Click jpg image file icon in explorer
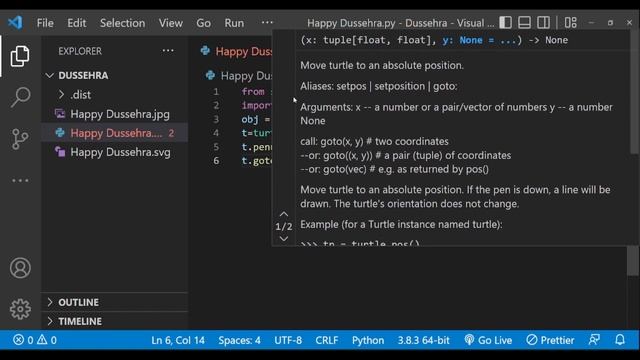 (60, 114)
